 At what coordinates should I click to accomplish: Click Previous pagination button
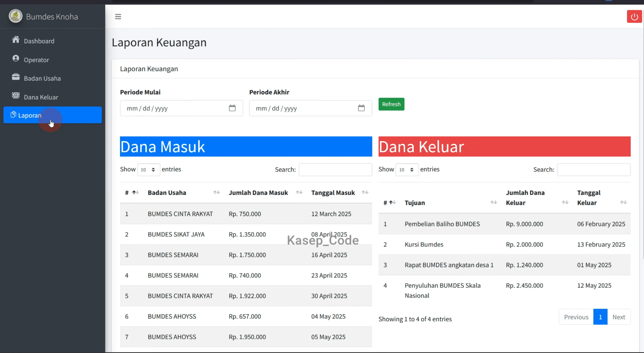pyautogui.click(x=576, y=317)
